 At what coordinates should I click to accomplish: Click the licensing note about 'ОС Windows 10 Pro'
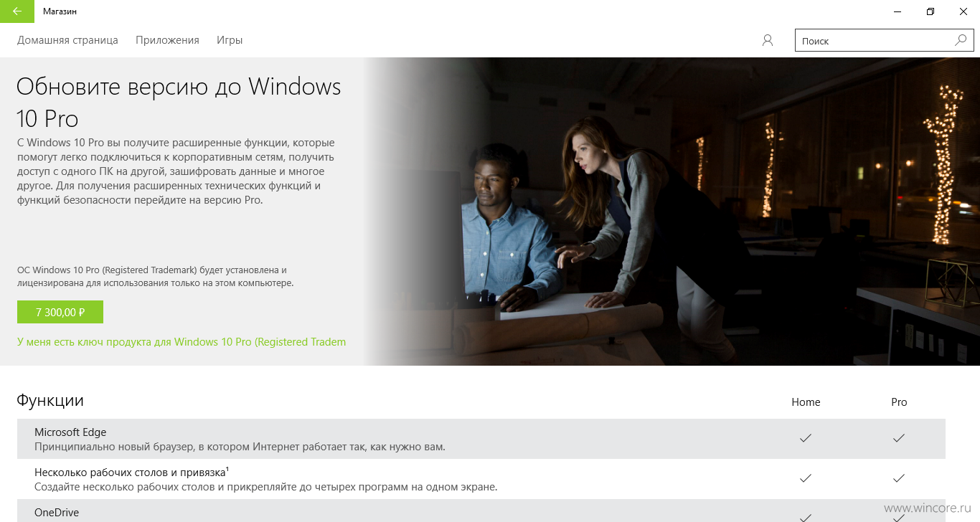pyautogui.click(x=156, y=277)
